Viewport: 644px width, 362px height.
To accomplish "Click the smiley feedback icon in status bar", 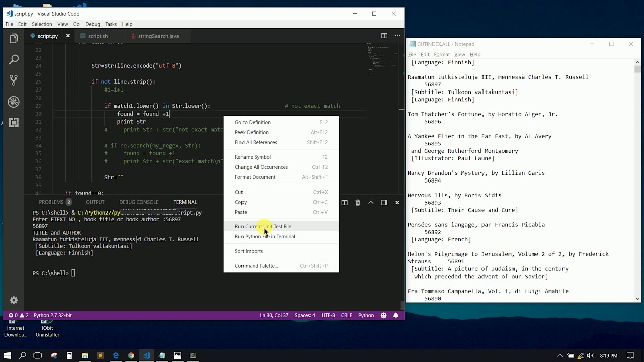I will click(384, 315).
